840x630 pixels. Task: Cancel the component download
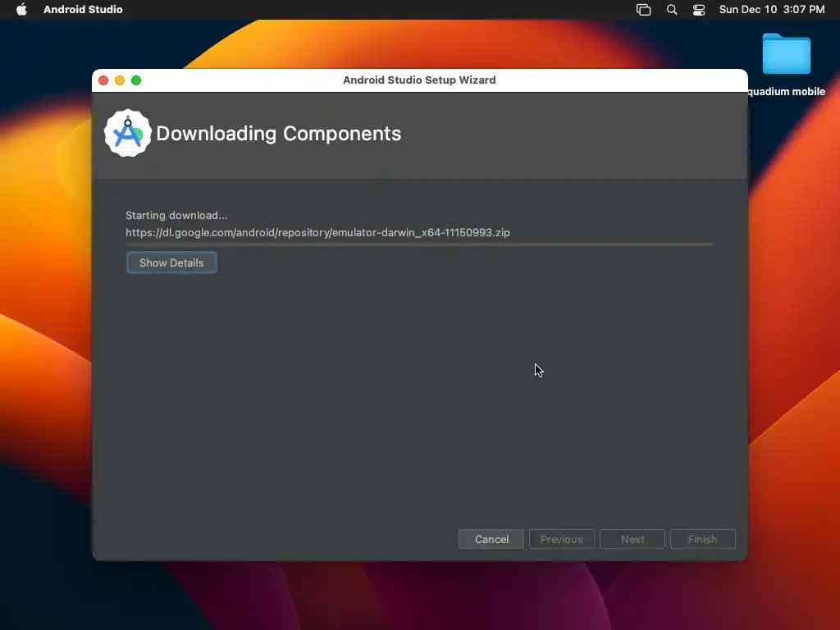491,539
